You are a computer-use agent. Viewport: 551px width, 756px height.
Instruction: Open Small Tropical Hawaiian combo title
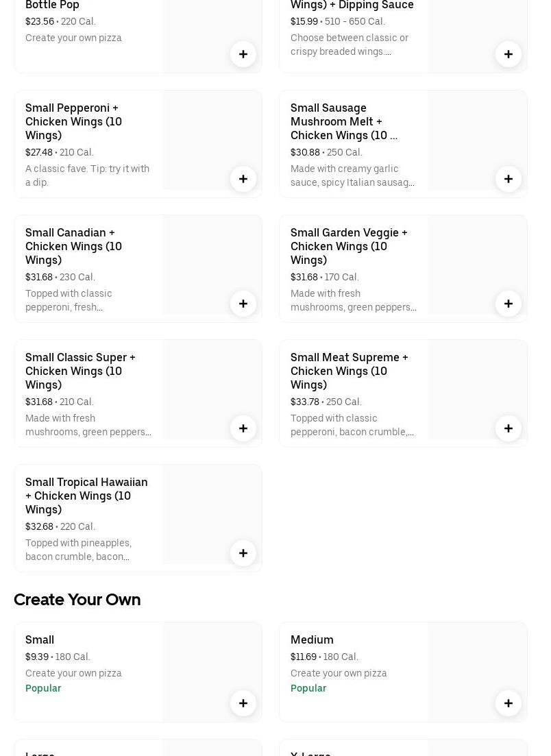pos(86,496)
